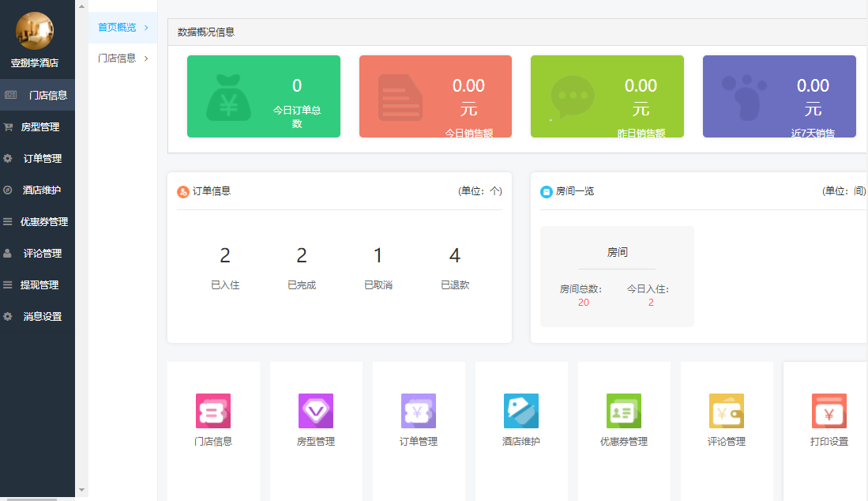Viewport: 868px width, 501px height.
Task: Click the red 今日销售额 card
Action: [435, 96]
